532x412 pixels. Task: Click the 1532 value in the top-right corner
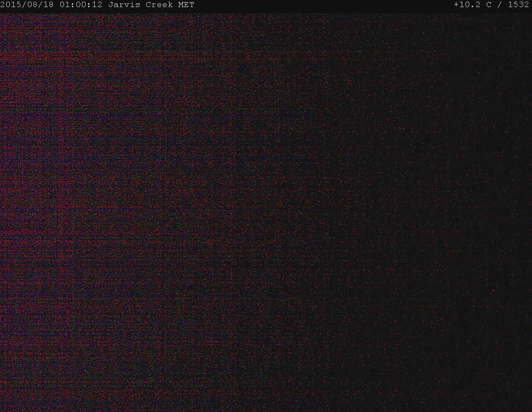point(518,5)
